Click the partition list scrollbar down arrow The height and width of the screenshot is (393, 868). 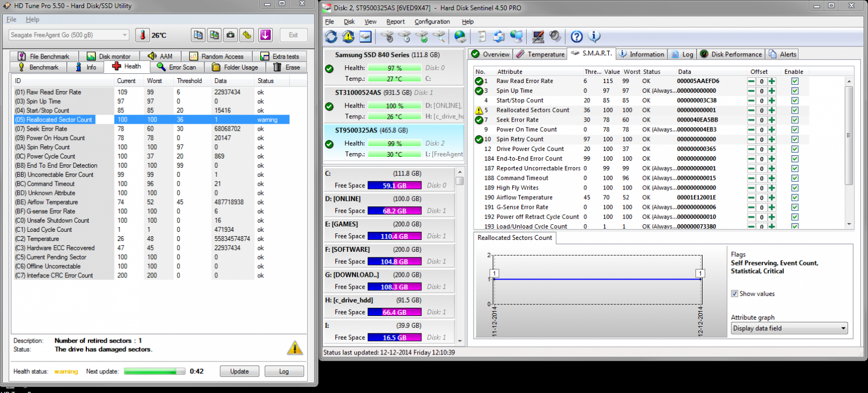click(x=460, y=341)
